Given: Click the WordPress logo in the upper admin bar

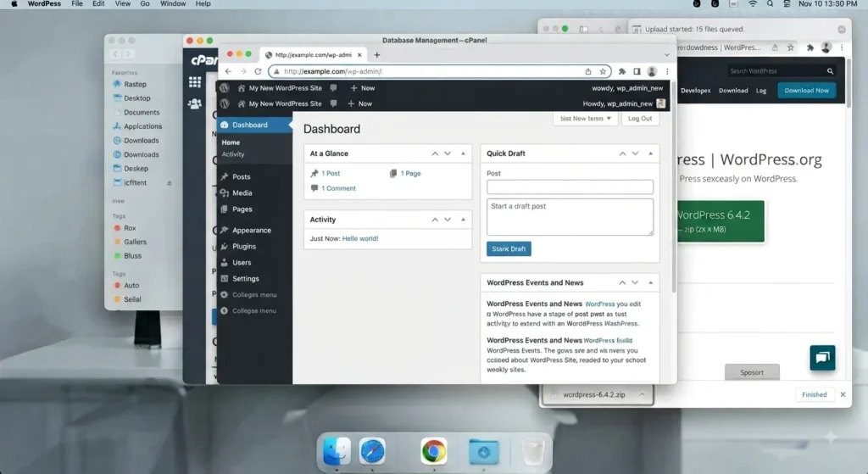Looking at the screenshot, I should click(224, 88).
